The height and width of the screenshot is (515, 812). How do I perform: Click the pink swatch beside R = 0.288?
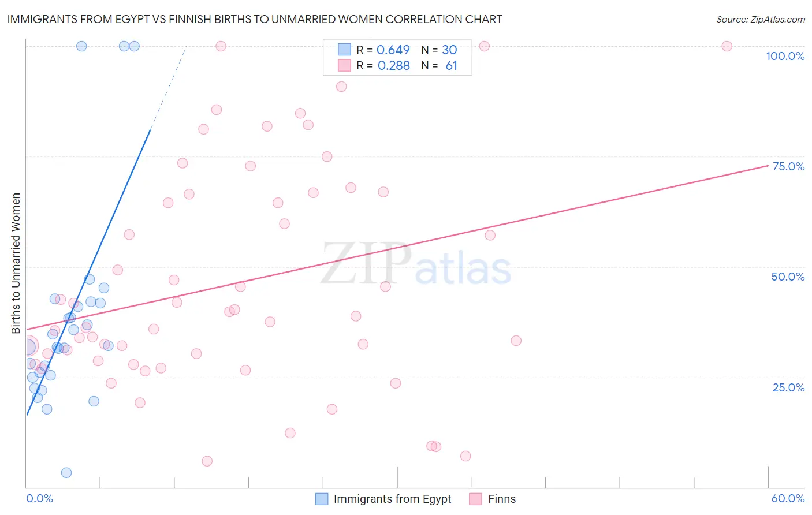344,65
